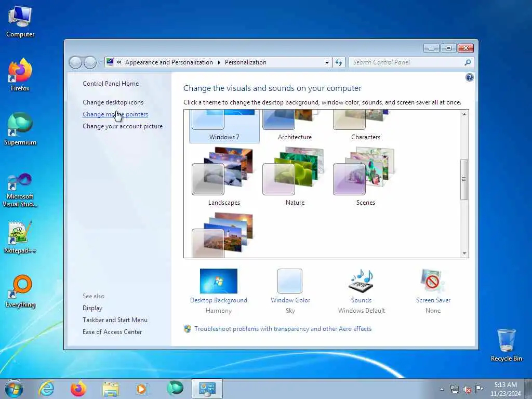Click the theme list scrollbar thumb
This screenshot has width=532, height=399.
(x=464, y=179)
